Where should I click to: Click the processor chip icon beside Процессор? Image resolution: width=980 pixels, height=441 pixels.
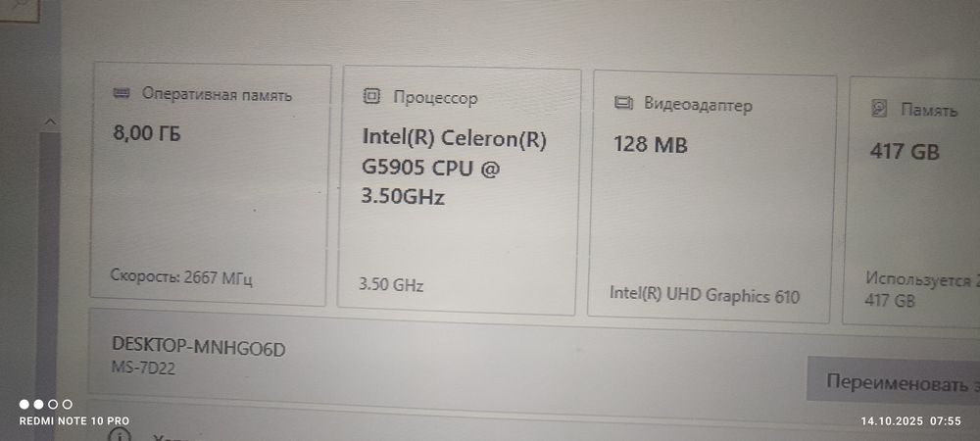coord(371,96)
